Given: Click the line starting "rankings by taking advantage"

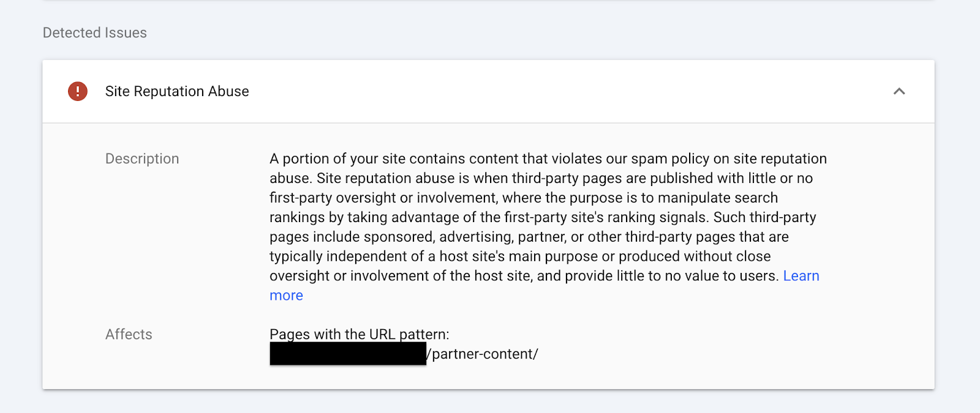Looking at the screenshot, I should coord(543,217).
